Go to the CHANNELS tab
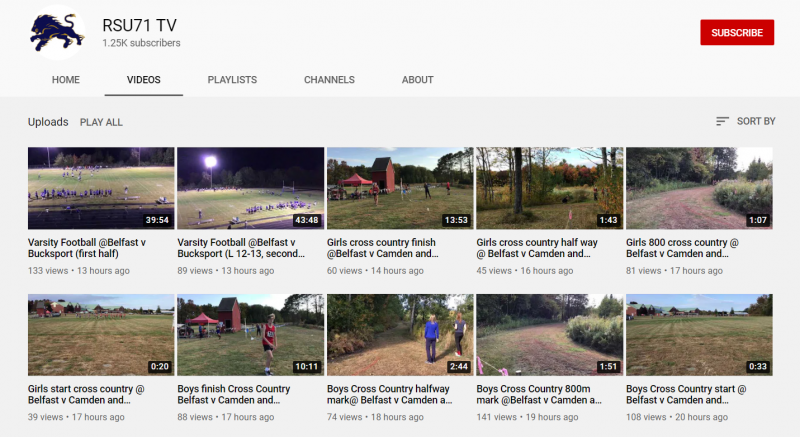 [329, 80]
